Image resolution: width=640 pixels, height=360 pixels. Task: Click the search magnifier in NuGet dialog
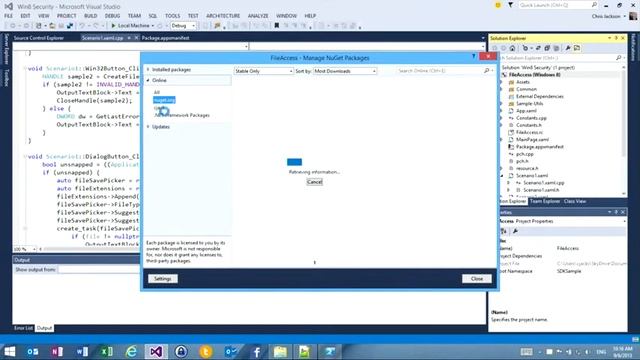click(x=487, y=71)
